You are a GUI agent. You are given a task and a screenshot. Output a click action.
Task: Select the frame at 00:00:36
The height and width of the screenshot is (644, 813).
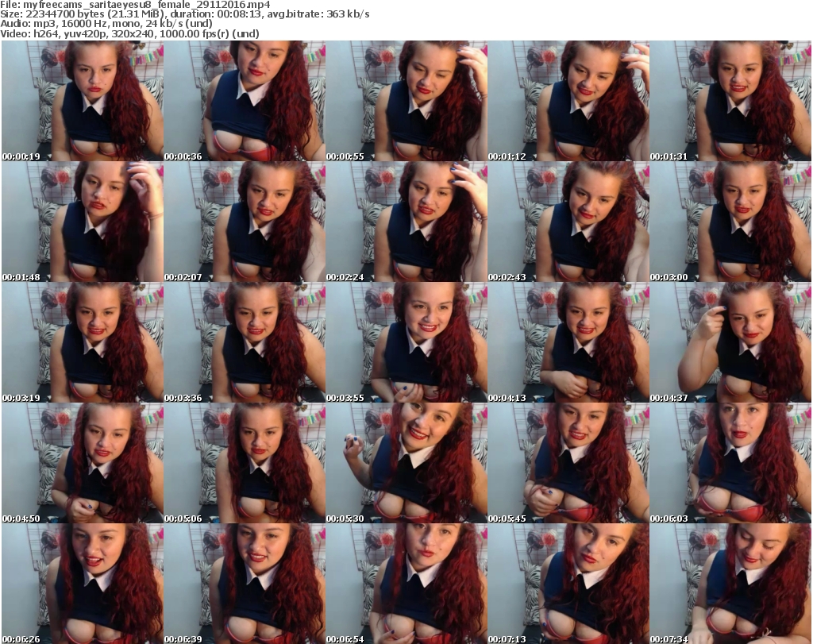pos(245,101)
